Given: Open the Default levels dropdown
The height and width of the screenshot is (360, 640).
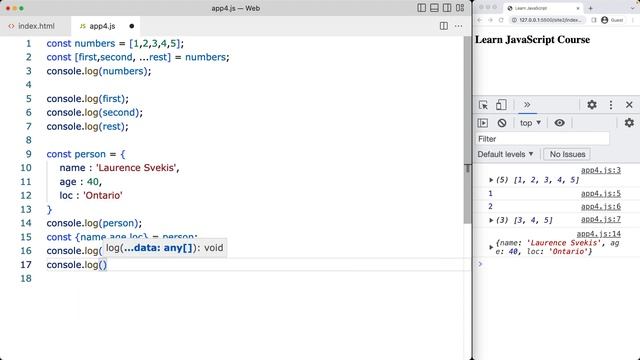Looking at the screenshot, I should 505,154.
